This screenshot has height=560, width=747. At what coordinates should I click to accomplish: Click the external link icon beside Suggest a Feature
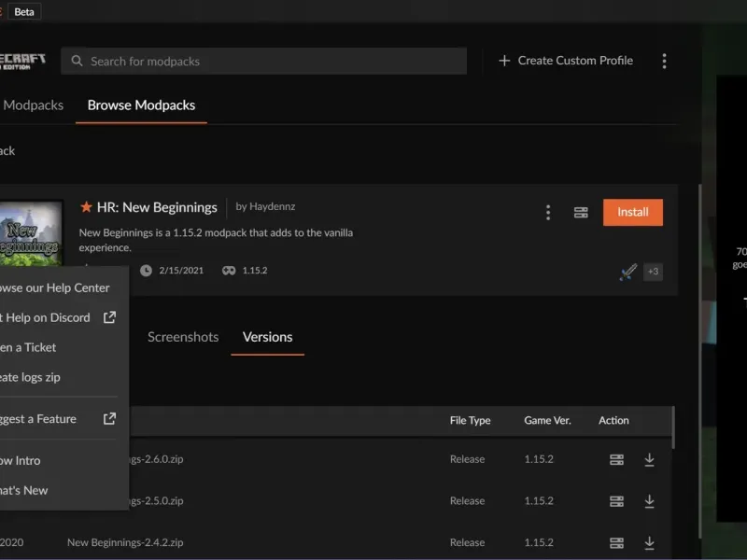[x=109, y=419]
